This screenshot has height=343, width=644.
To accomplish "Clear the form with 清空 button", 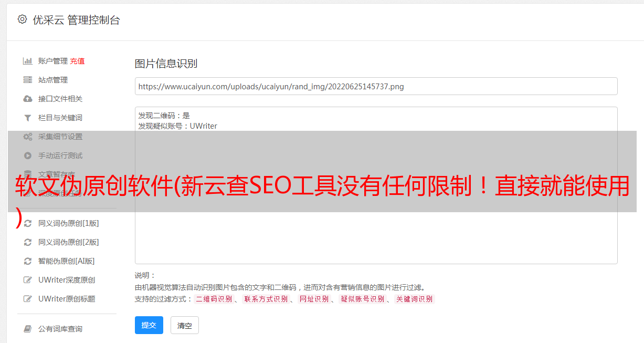I will tap(185, 325).
